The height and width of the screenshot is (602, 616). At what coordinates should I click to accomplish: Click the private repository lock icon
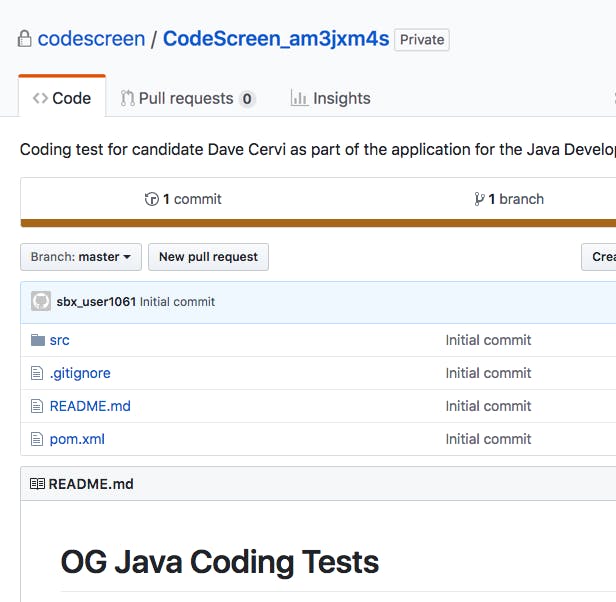point(25,40)
